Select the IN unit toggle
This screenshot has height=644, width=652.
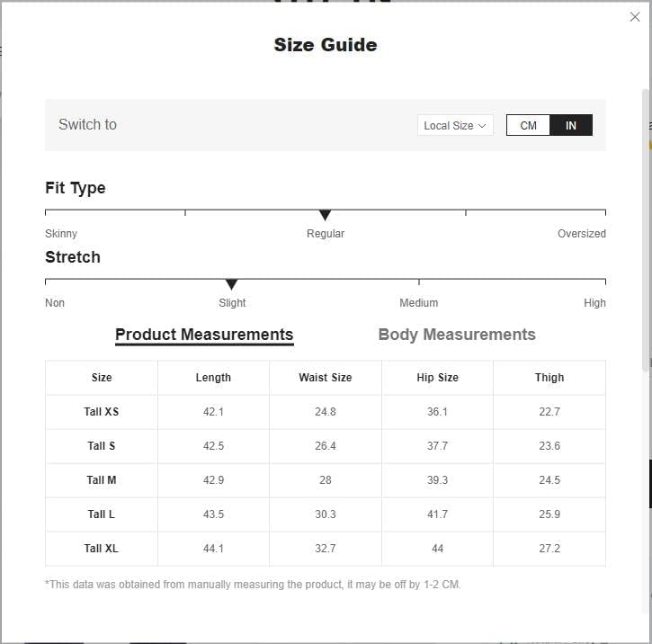[x=571, y=126]
